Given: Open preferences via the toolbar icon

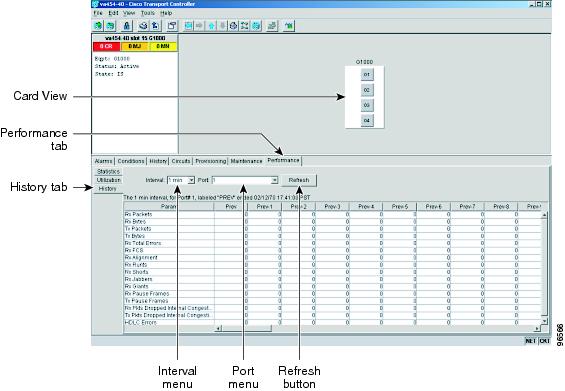Looking at the screenshot, I should point(172,26).
